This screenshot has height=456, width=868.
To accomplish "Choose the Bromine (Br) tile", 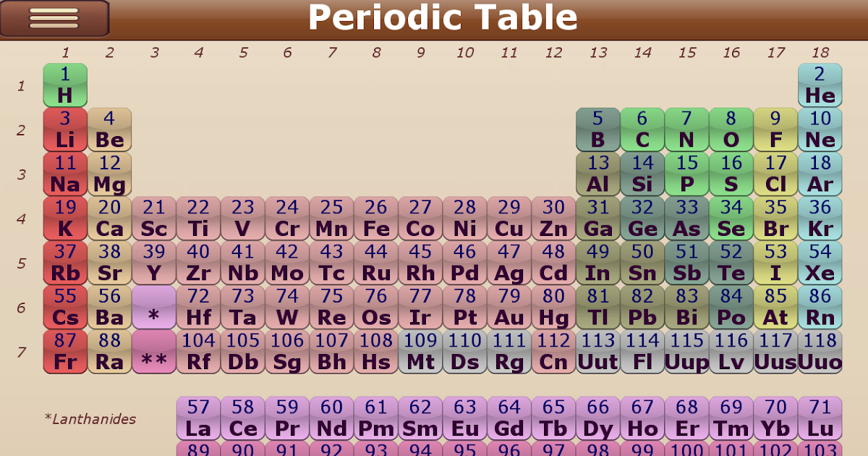I will pyautogui.click(x=775, y=219).
